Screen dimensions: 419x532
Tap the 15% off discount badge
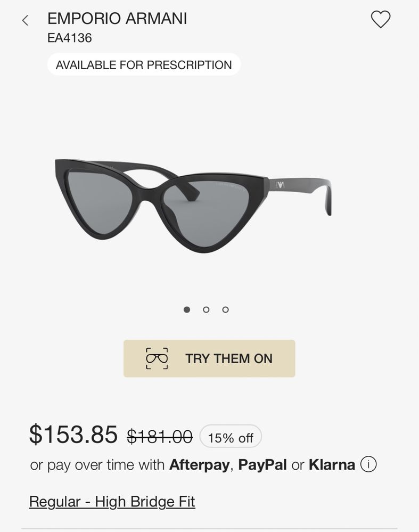(x=231, y=438)
